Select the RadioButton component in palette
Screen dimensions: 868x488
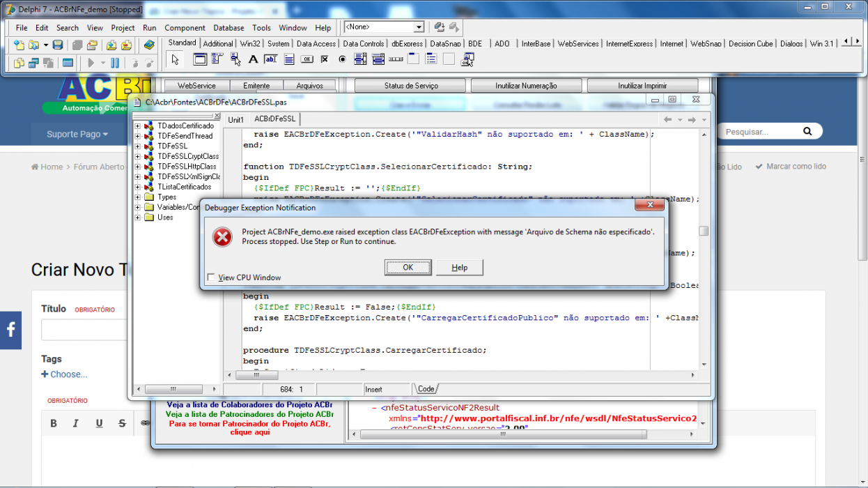[342, 60]
